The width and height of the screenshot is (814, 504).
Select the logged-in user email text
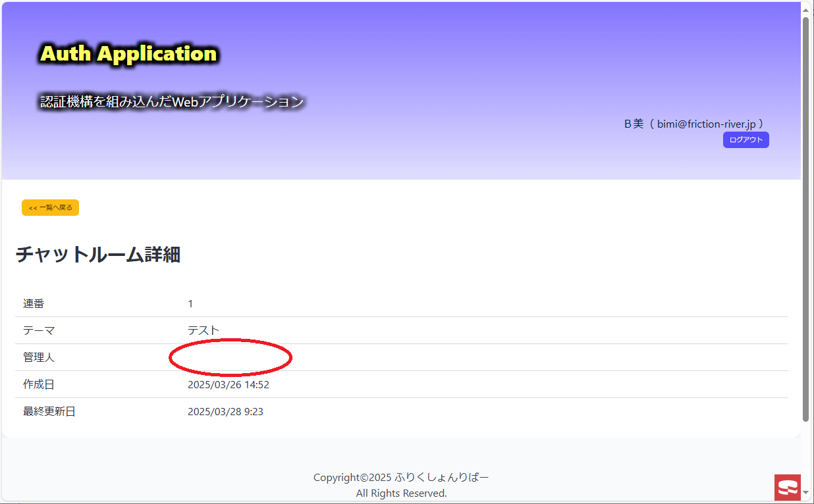pyautogui.click(x=709, y=124)
